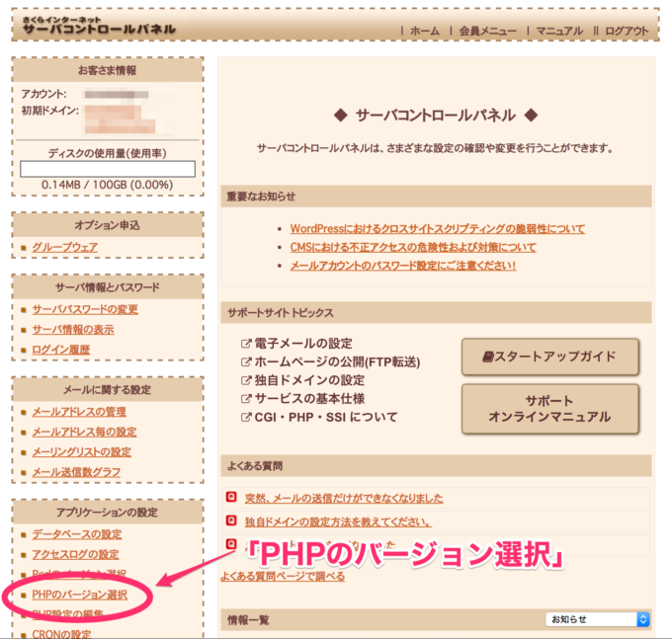Open CMSにおける不正アクセス notice link
Screen dimensions: 672x639
[x=413, y=247]
